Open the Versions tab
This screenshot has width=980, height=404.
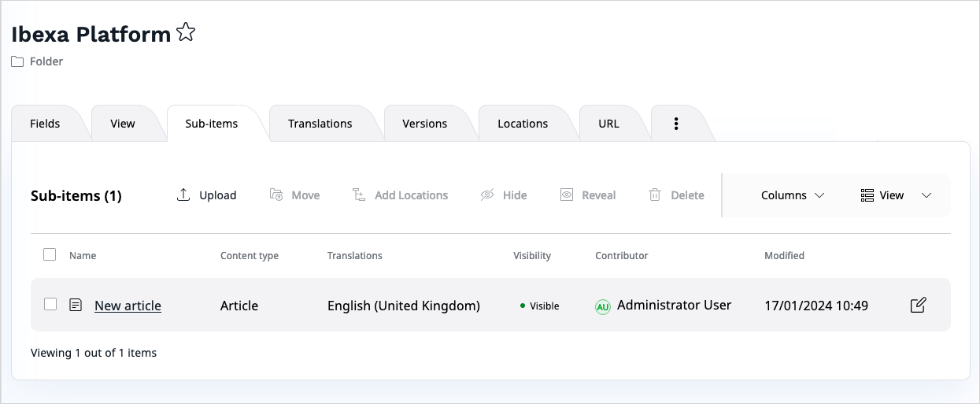[424, 124]
